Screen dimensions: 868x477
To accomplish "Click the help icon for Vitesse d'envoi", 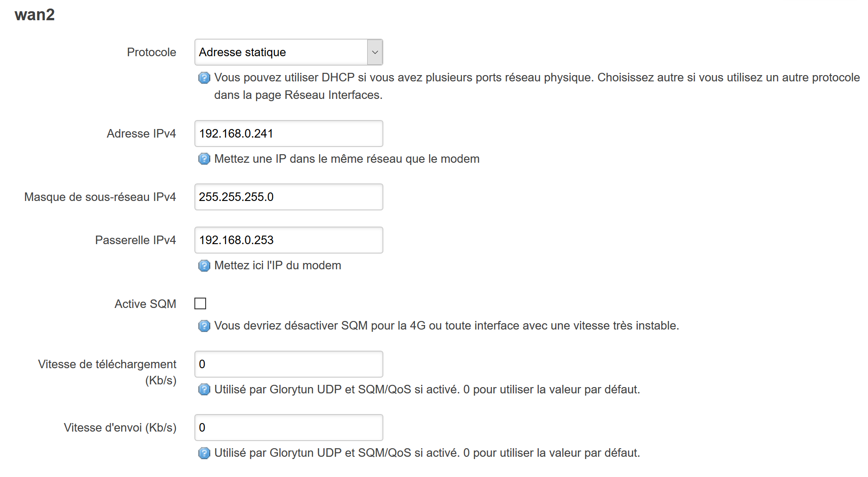I will (204, 453).
